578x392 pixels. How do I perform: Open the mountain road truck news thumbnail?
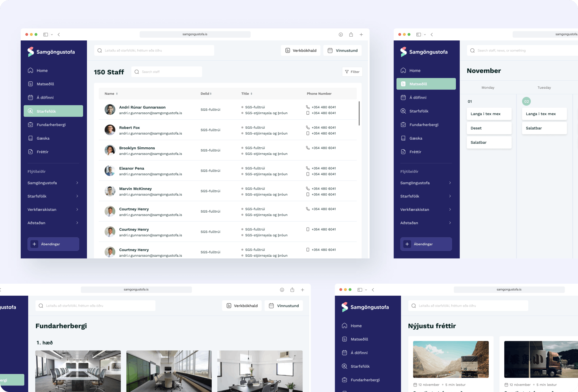[x=451, y=359]
